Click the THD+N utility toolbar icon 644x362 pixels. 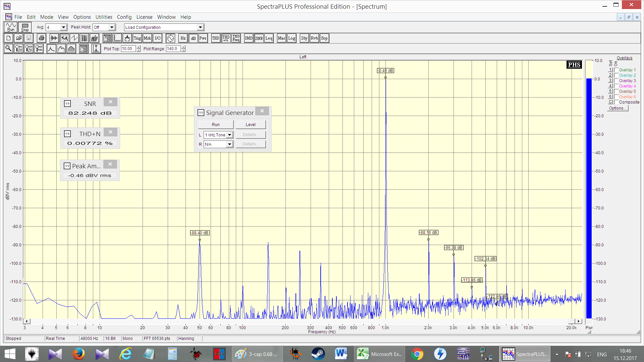pyautogui.click(x=226, y=38)
